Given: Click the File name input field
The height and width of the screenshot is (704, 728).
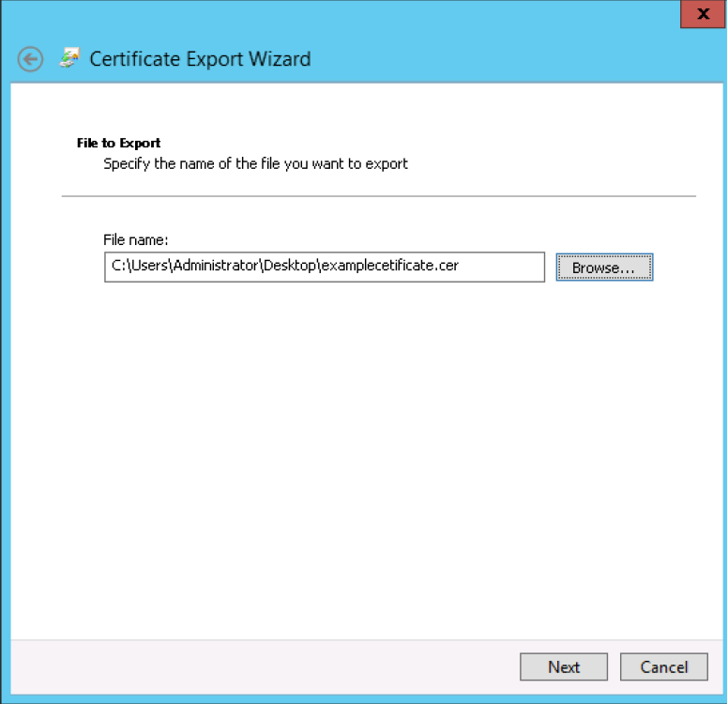Looking at the screenshot, I should 325,267.
